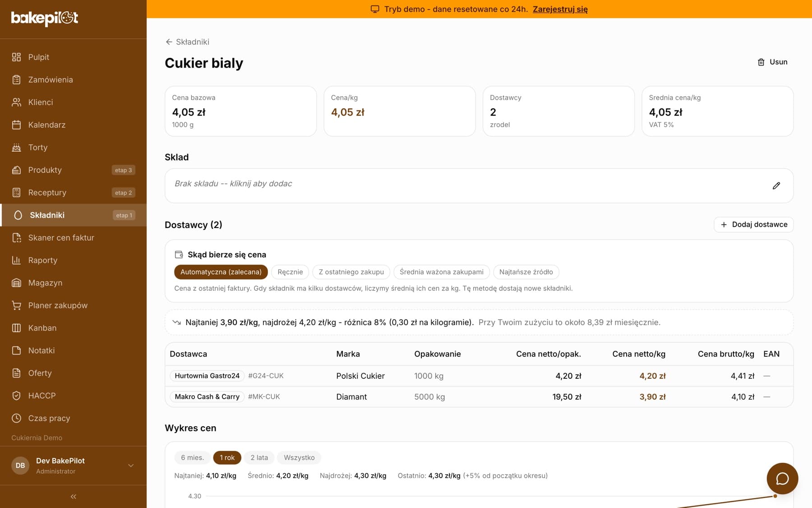Image resolution: width=812 pixels, height=508 pixels.
Task: Click Dodaj dostawce button
Action: point(753,224)
